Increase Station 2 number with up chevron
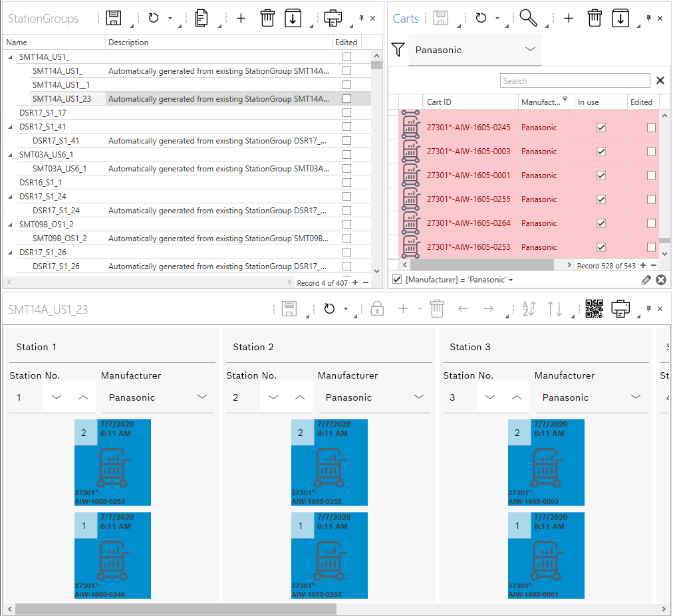673x616 pixels. point(300,397)
